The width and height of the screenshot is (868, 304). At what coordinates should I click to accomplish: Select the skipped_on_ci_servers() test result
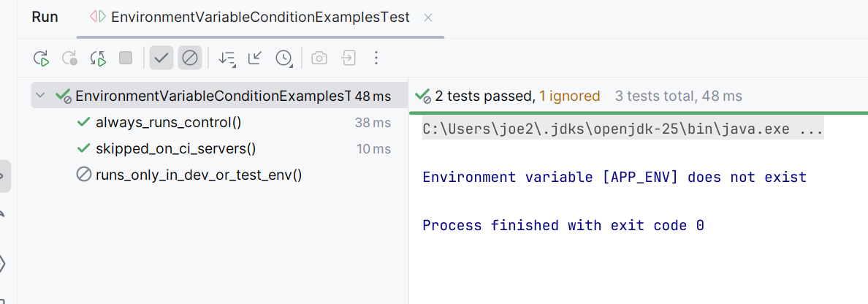pos(175,149)
